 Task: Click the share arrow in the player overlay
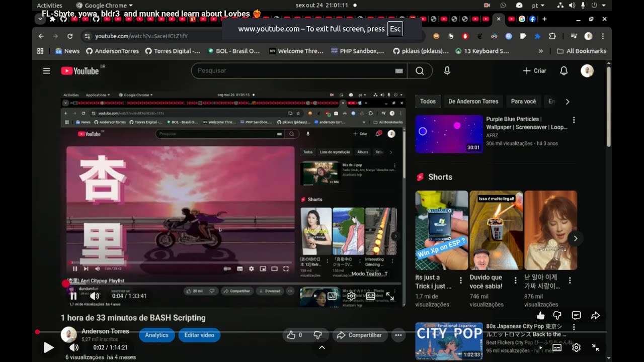pyautogui.click(x=595, y=316)
